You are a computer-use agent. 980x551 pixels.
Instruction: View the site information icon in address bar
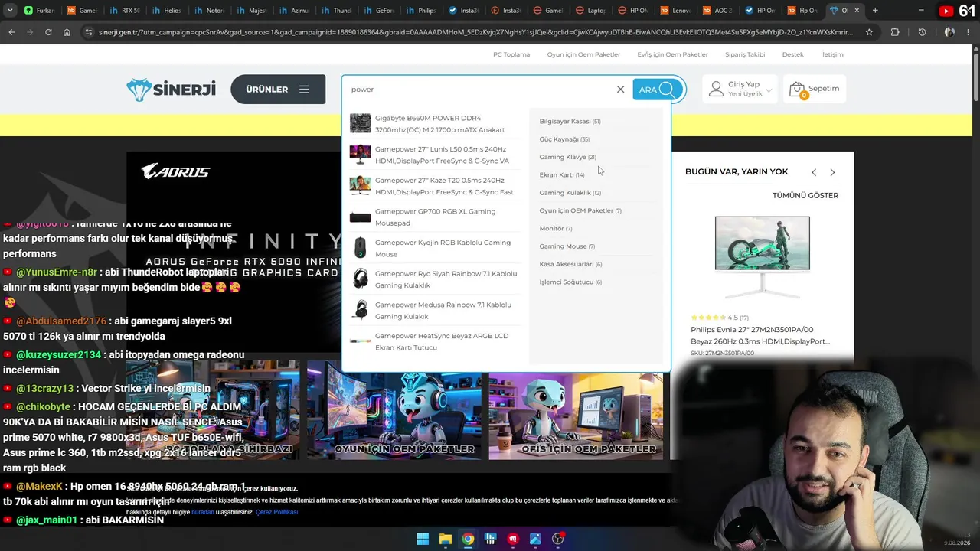tap(89, 32)
